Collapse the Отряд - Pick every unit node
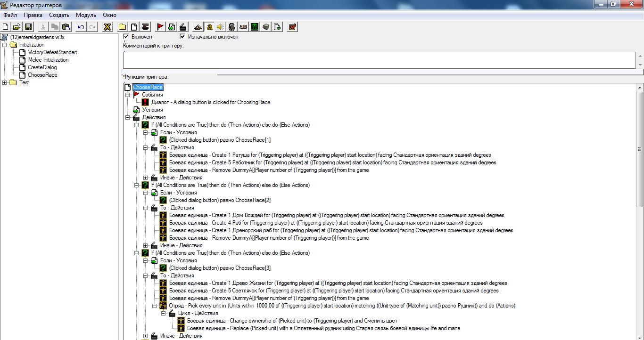Screen dimensions: 644x340 point(155,306)
